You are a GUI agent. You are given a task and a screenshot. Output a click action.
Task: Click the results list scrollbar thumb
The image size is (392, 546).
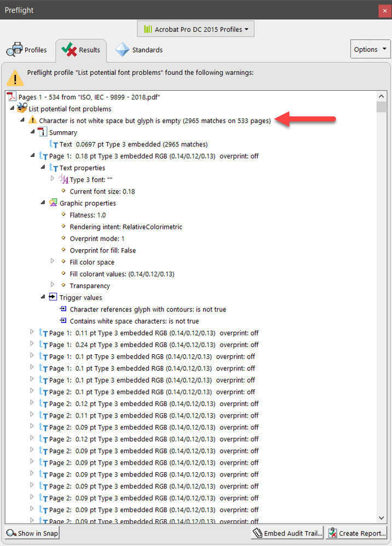point(381,107)
